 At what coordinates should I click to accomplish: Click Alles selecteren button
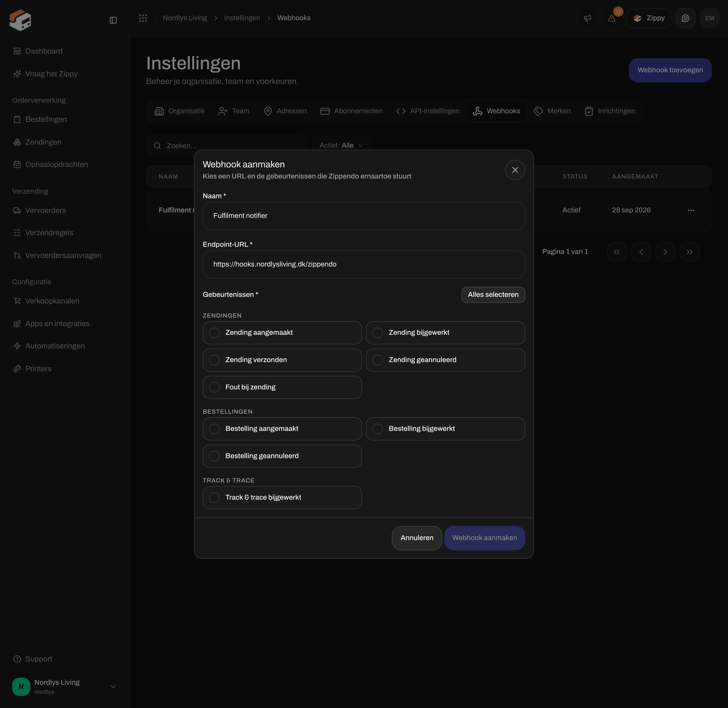[493, 295]
